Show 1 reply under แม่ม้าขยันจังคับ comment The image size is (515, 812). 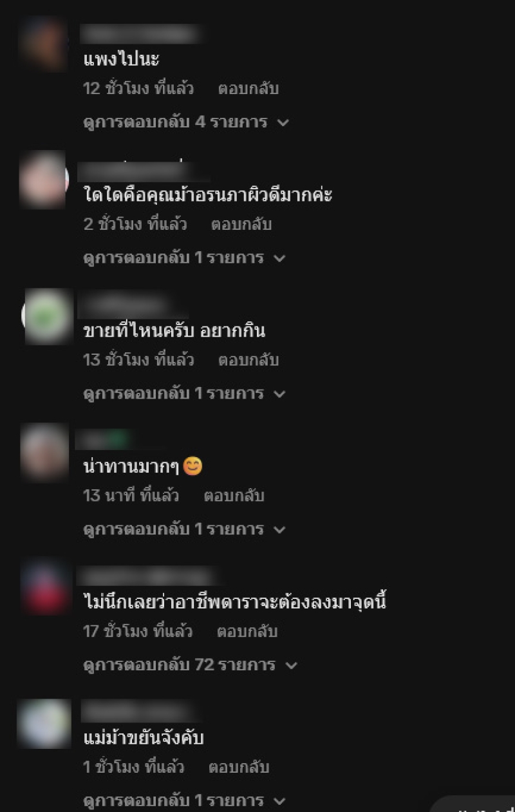(x=184, y=801)
